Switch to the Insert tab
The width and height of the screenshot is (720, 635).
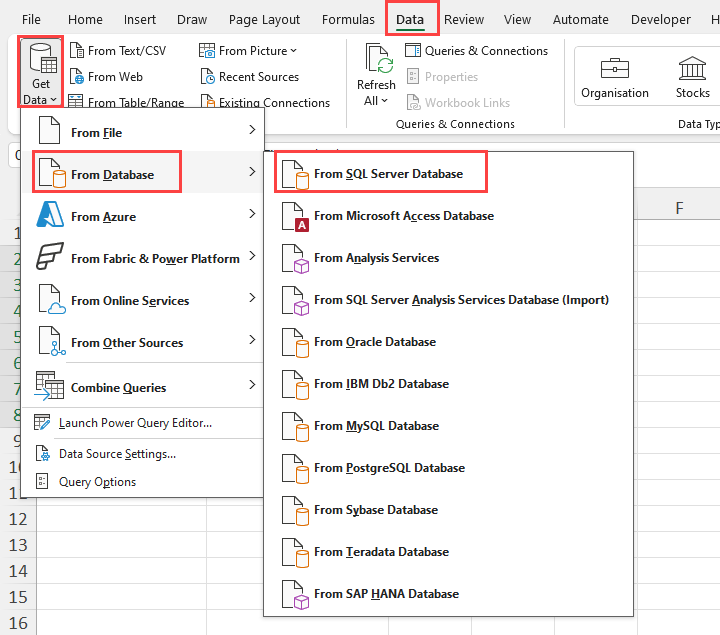coord(140,19)
